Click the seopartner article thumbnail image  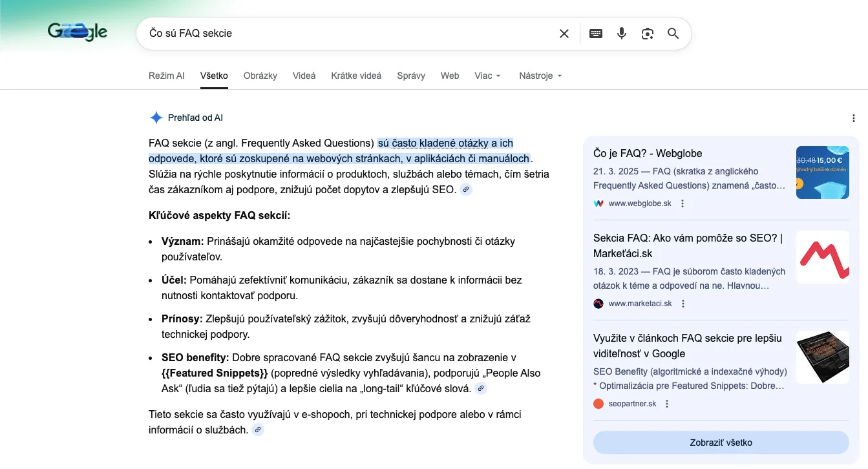coord(822,357)
